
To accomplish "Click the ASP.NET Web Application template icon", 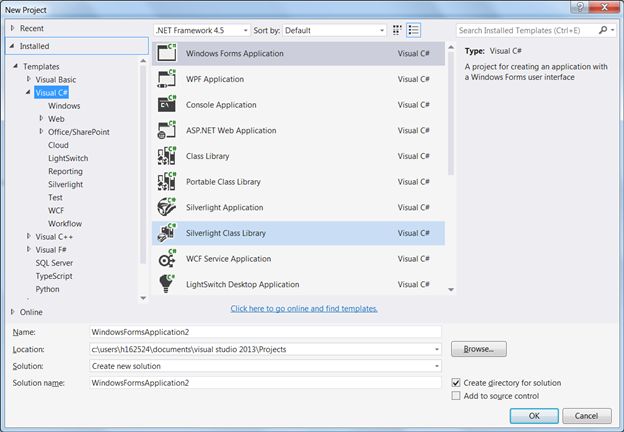I will point(167,130).
